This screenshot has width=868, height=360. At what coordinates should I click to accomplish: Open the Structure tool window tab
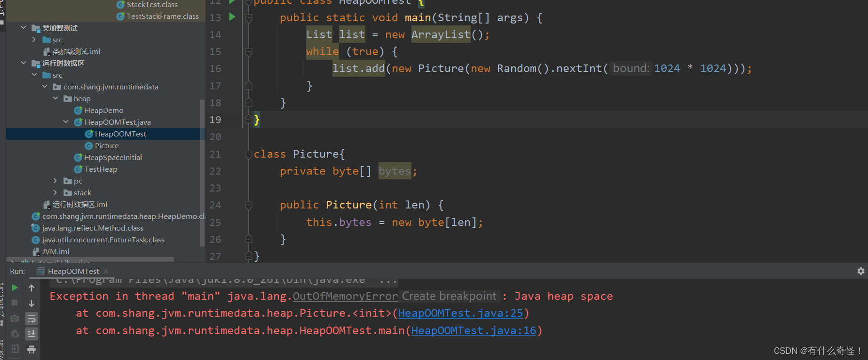coord(2,304)
